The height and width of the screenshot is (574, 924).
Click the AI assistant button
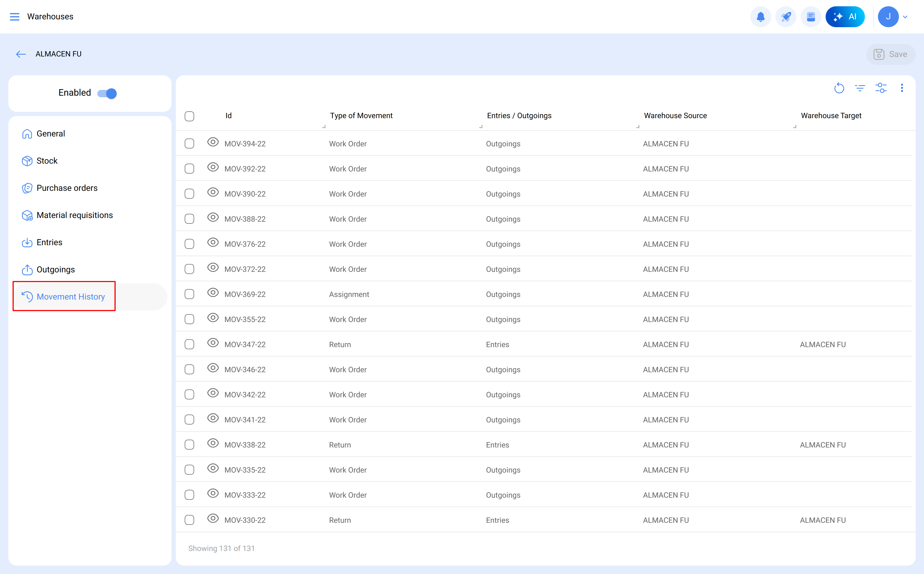(x=845, y=17)
